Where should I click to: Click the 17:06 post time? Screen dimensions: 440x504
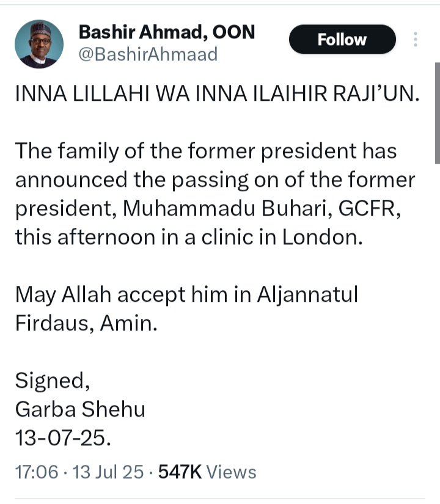[37, 472]
